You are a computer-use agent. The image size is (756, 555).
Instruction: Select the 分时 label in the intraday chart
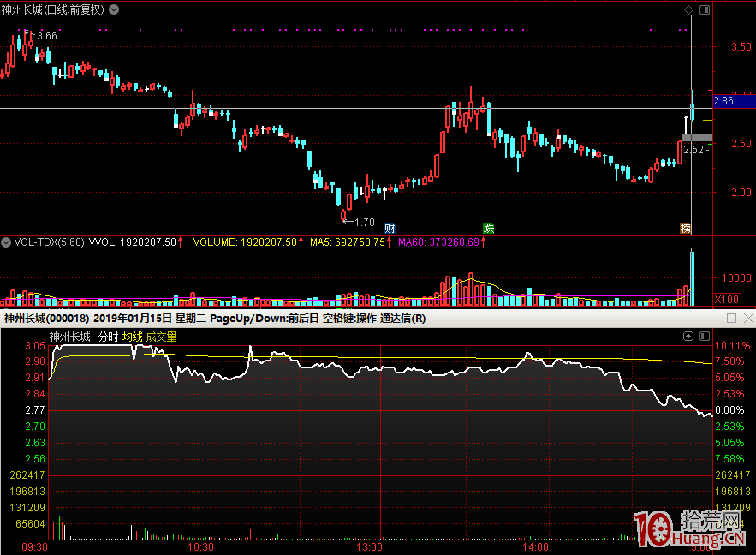(108, 337)
